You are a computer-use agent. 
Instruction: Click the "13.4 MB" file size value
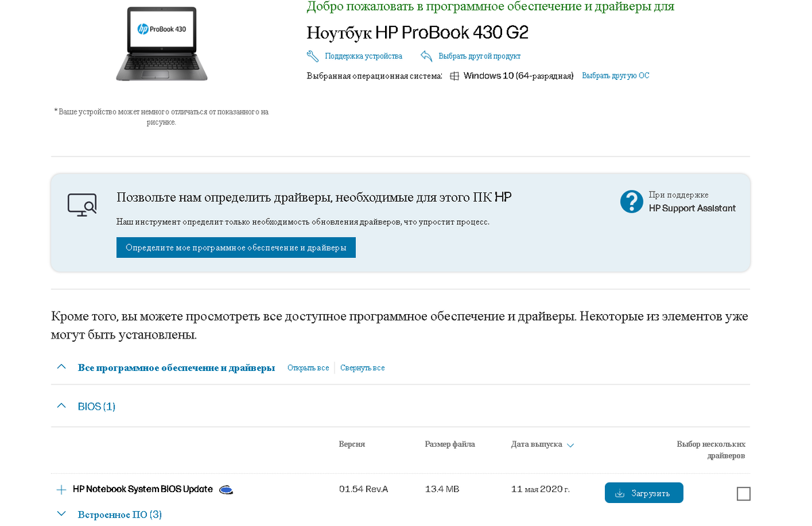click(x=442, y=489)
